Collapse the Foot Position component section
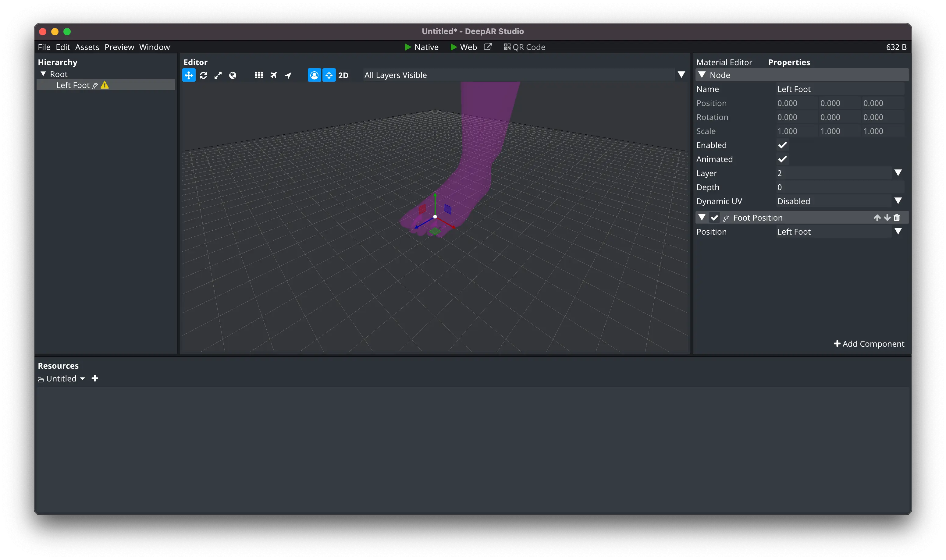Viewport: 946px width, 560px height. tap(702, 217)
